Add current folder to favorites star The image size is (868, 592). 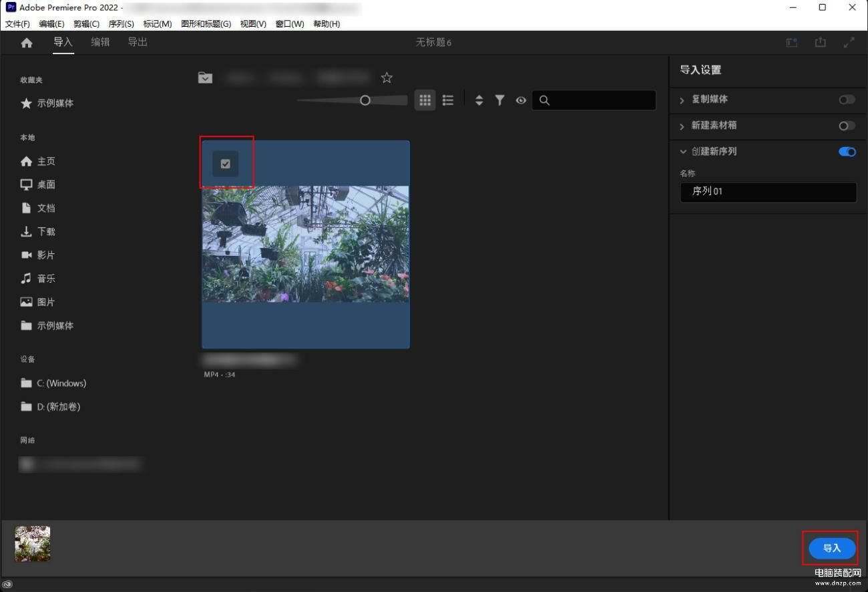[387, 78]
